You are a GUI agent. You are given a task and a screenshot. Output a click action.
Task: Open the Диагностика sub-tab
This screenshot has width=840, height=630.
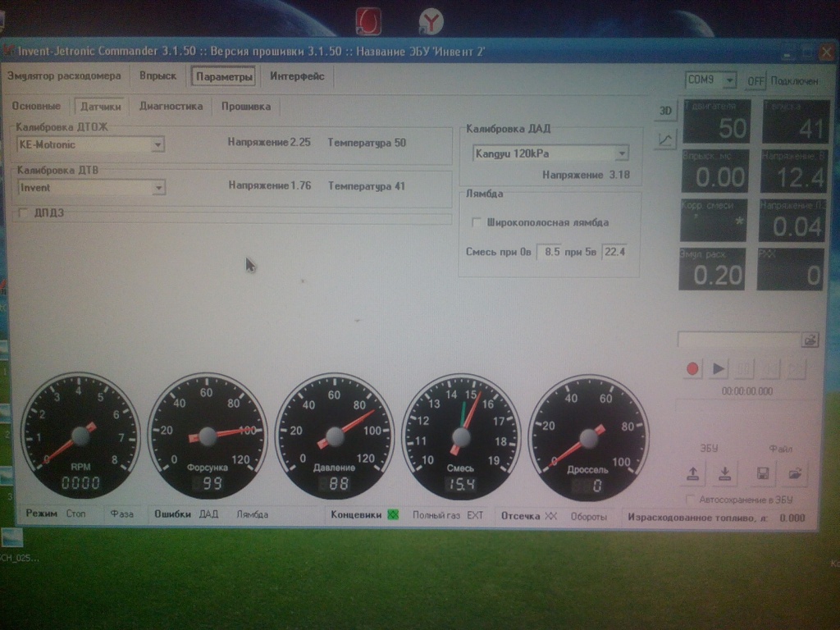coord(171,106)
